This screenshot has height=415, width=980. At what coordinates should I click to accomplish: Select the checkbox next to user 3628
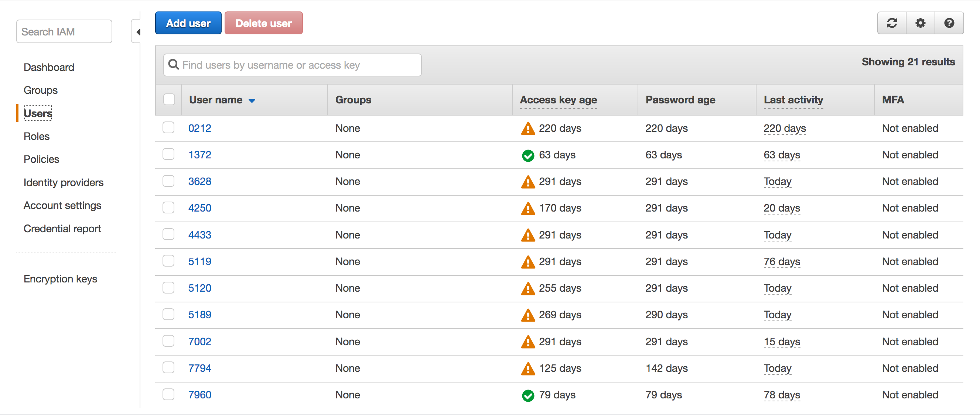coord(170,181)
